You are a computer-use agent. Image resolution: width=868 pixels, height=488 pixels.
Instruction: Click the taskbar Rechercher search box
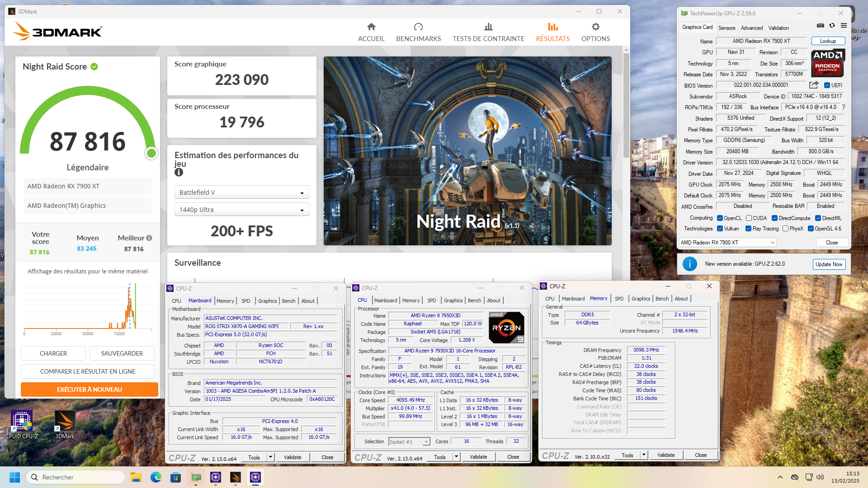75,477
